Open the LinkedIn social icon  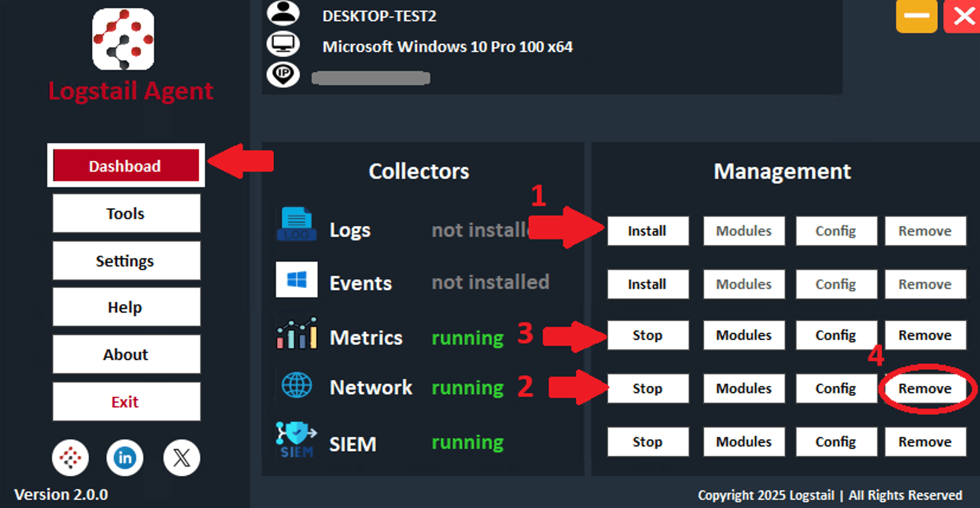pyautogui.click(x=125, y=458)
